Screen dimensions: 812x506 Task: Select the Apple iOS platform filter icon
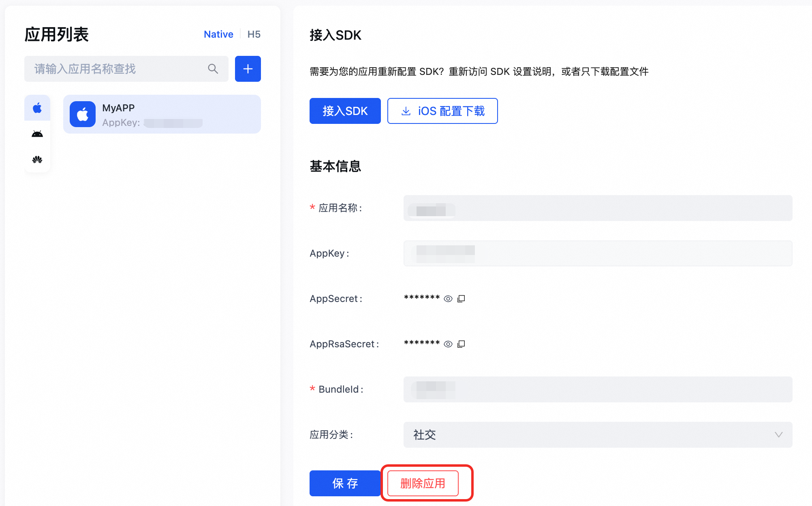[x=37, y=108]
